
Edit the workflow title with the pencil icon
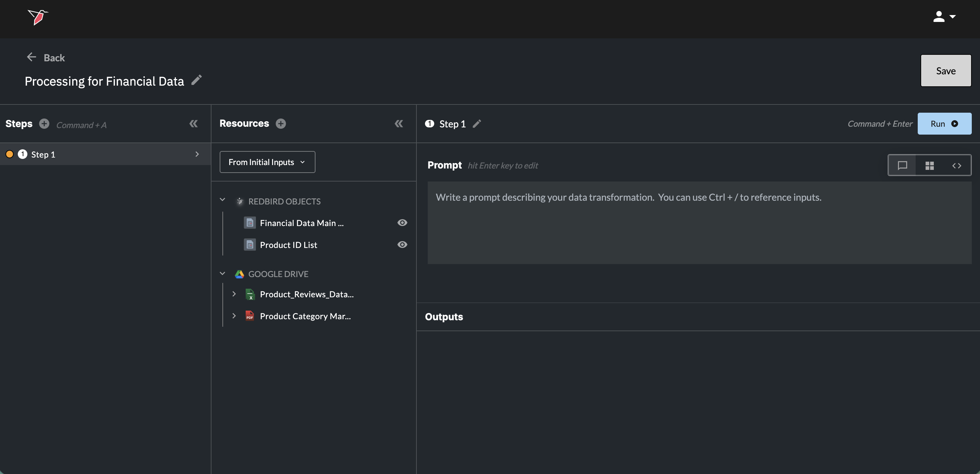click(196, 80)
